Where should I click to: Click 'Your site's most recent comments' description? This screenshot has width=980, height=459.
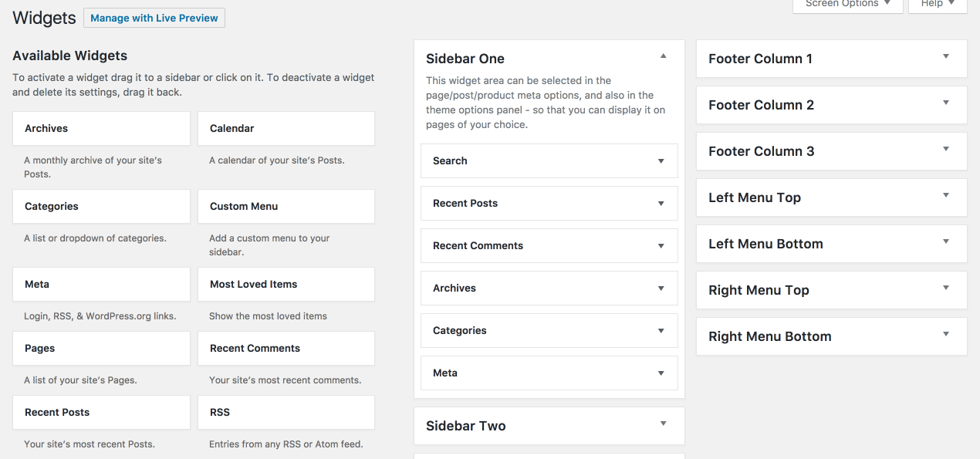coord(286,380)
